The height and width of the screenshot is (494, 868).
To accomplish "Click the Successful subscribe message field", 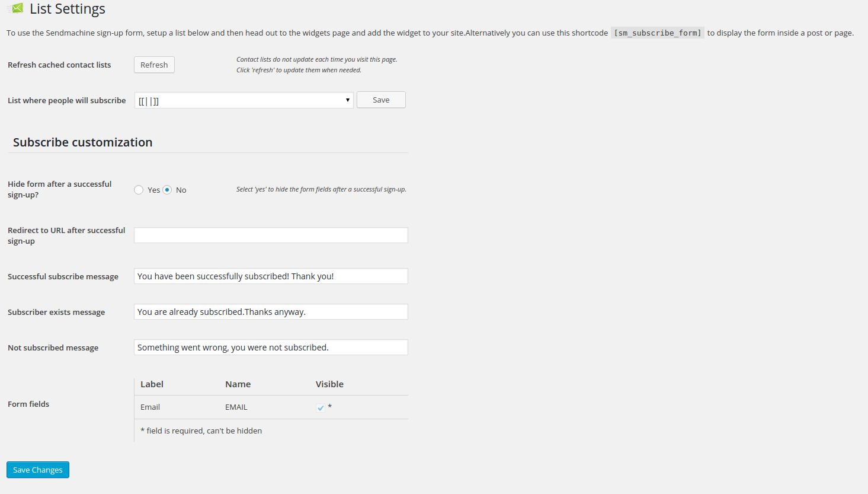I will (x=271, y=276).
